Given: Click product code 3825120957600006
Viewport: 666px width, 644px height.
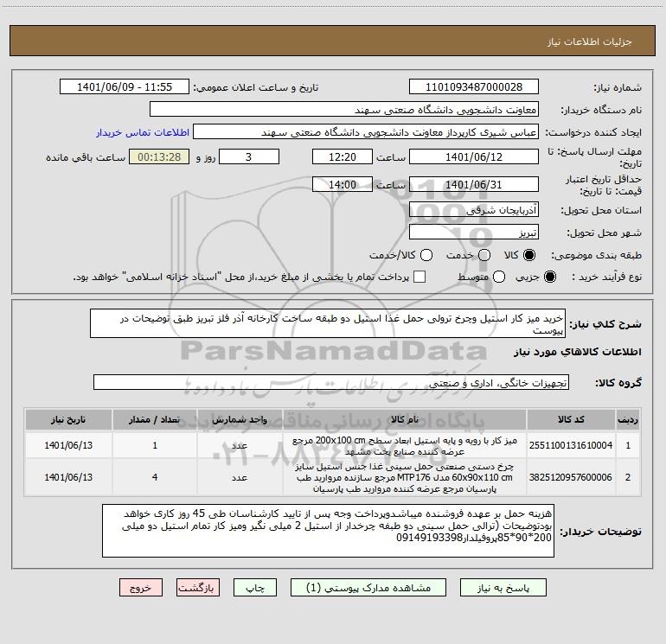Looking at the screenshot, I should click(571, 477).
